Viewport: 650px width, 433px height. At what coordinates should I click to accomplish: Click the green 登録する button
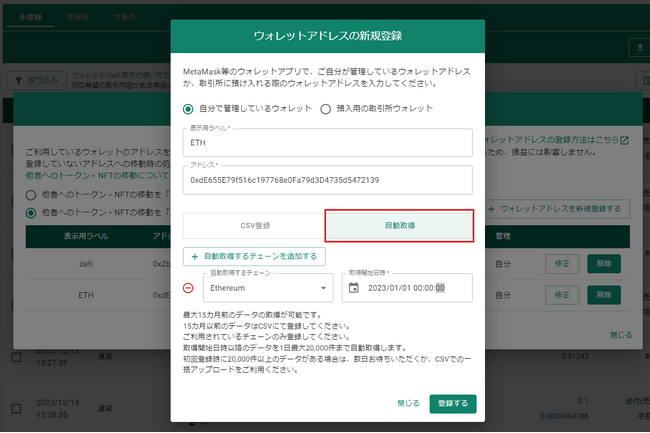pyautogui.click(x=453, y=404)
